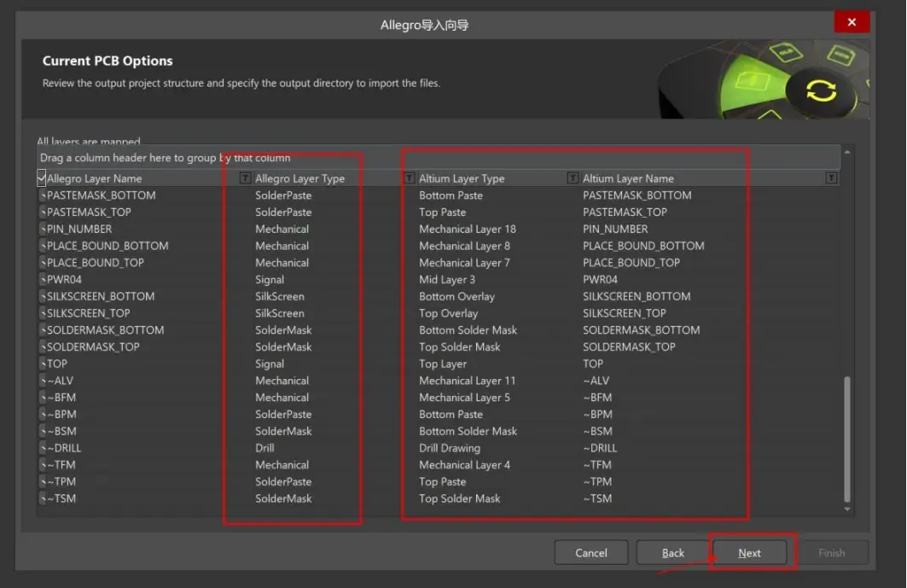Viewport: 907px width, 588px height.
Task: Select Mid Layer 3 cell for PWR04
Action: pos(447,280)
